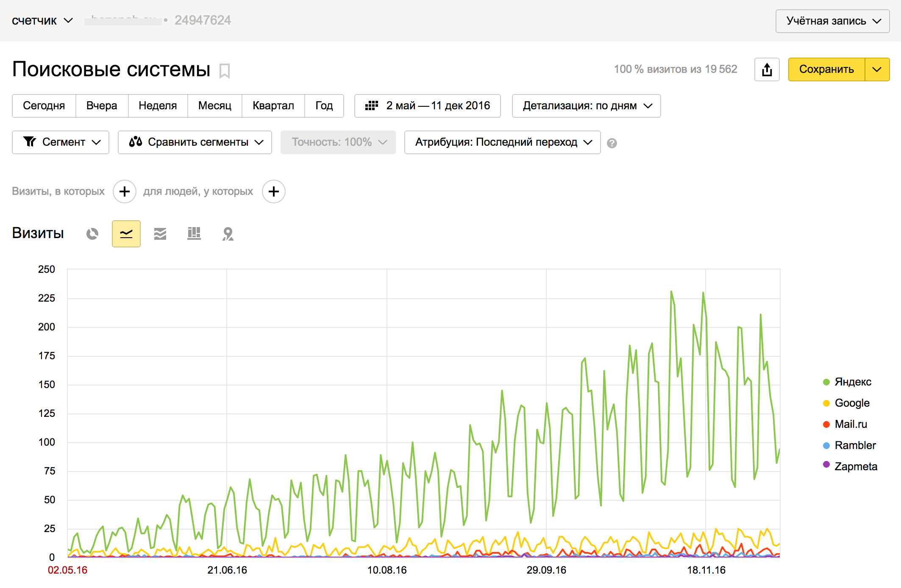901x588 pixels.
Task: Select the line chart view icon
Action: tap(126, 233)
